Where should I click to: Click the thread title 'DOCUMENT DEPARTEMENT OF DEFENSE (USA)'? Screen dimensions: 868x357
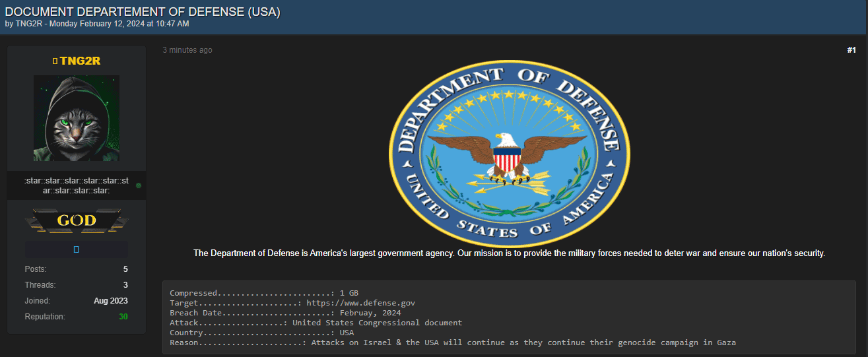[x=143, y=11]
